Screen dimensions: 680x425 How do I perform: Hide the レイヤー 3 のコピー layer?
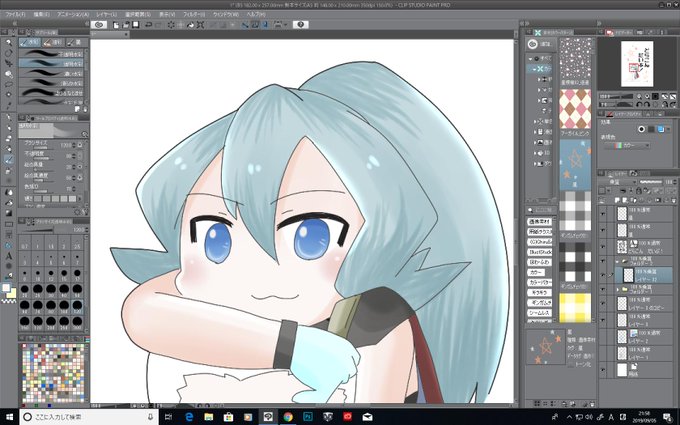[602, 303]
